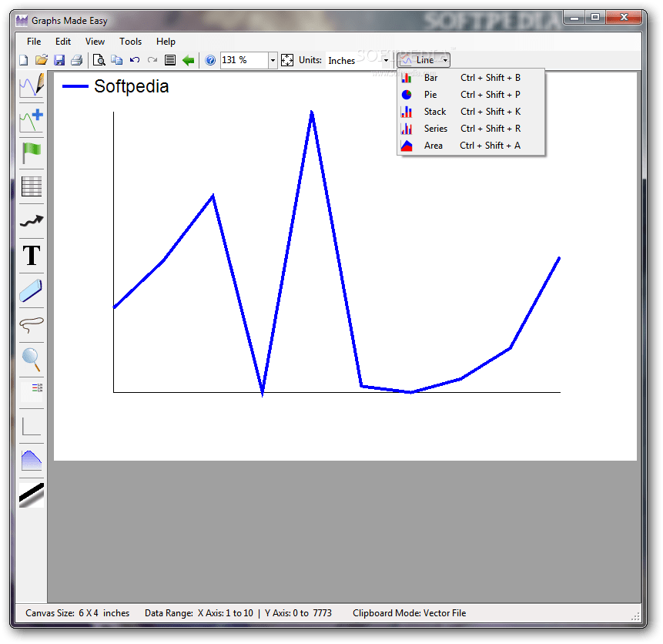Open Help via blue question icon
Viewport: 663px width, 644px height.
coord(210,60)
